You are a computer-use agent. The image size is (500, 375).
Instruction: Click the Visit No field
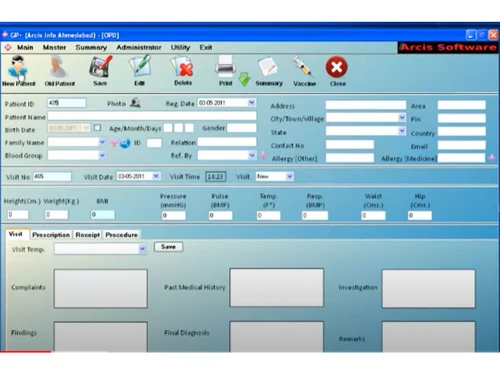pyautogui.click(x=52, y=176)
